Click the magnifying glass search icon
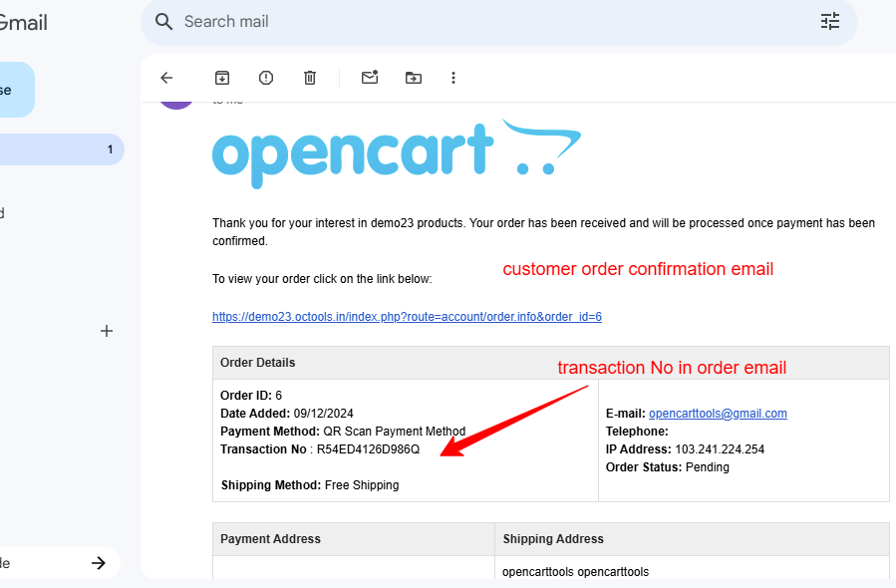The height and width of the screenshot is (588, 896). 163,22
